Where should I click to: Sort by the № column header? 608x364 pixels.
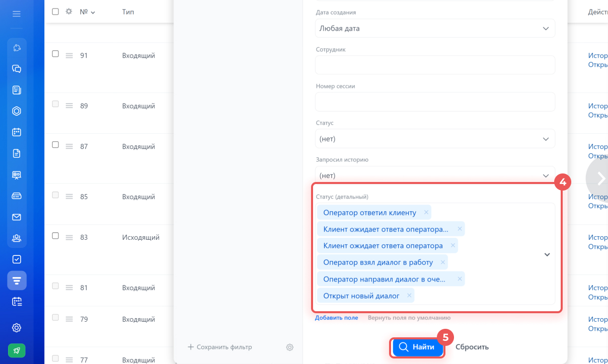click(x=88, y=12)
